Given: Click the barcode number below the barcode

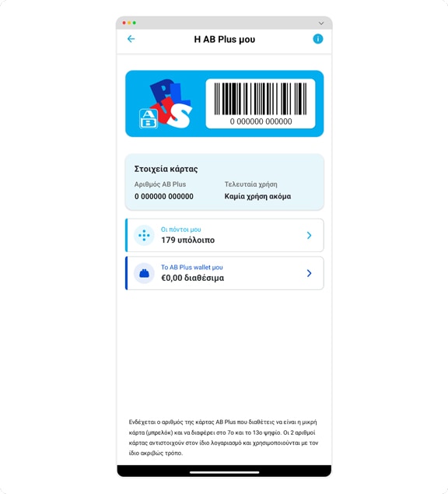Looking at the screenshot, I should coord(261,121).
